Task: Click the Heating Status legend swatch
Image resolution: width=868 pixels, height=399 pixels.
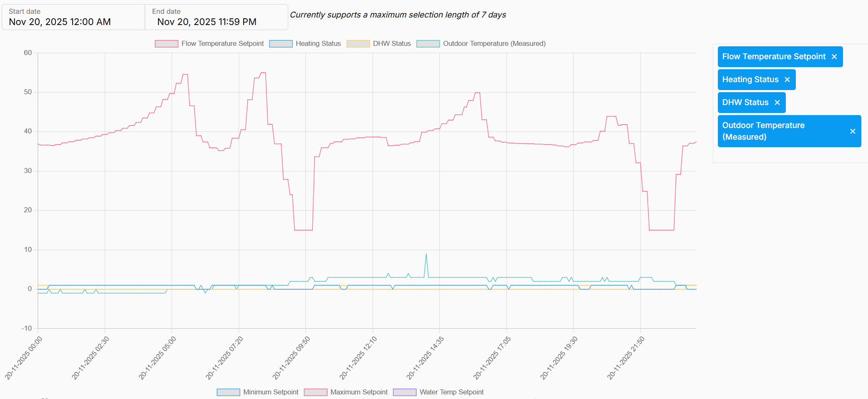Action: 281,44
